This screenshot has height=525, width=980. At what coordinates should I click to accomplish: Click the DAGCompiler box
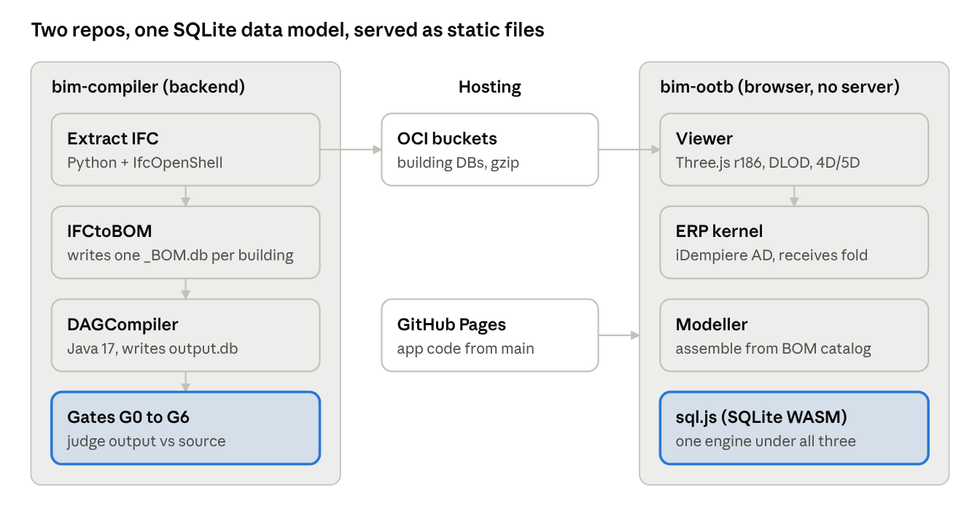click(x=186, y=335)
